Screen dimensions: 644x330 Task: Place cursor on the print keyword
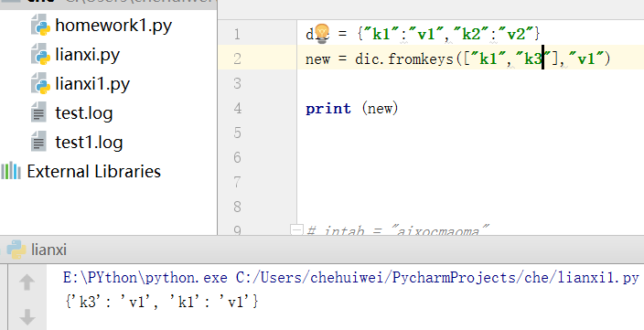click(328, 109)
